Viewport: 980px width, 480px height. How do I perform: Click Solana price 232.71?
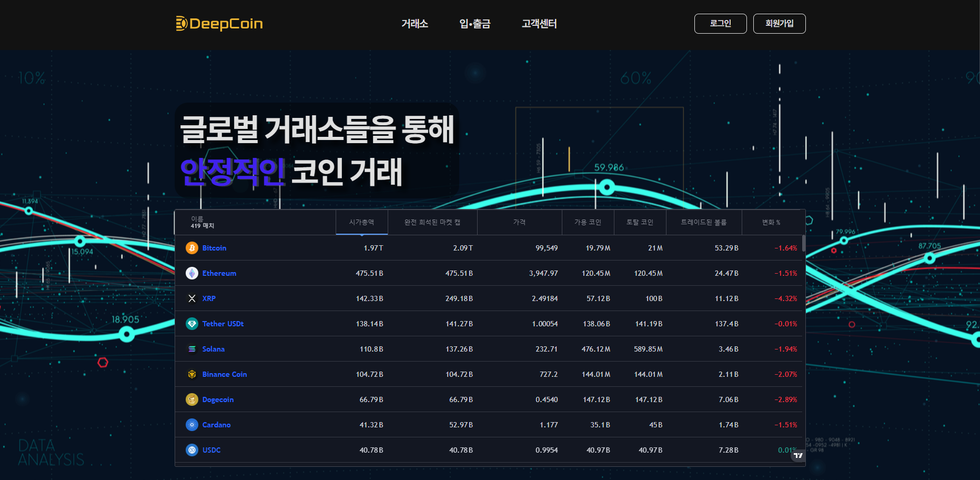click(x=547, y=349)
